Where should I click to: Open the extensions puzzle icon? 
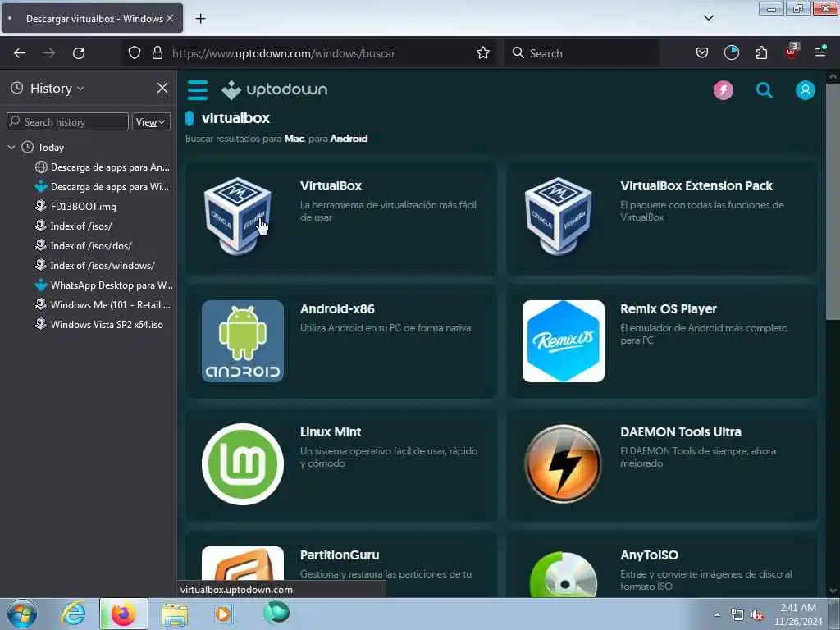761,52
